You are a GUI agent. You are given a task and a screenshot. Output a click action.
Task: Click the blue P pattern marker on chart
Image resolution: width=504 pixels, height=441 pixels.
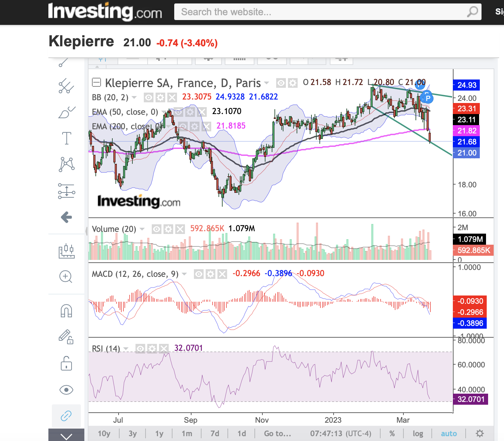[428, 98]
